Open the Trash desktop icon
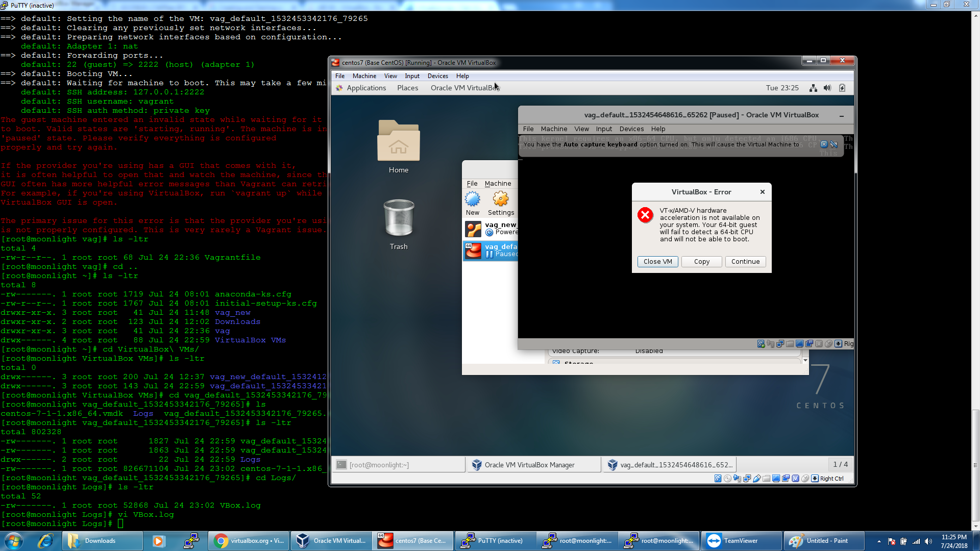The image size is (980, 551). click(399, 224)
